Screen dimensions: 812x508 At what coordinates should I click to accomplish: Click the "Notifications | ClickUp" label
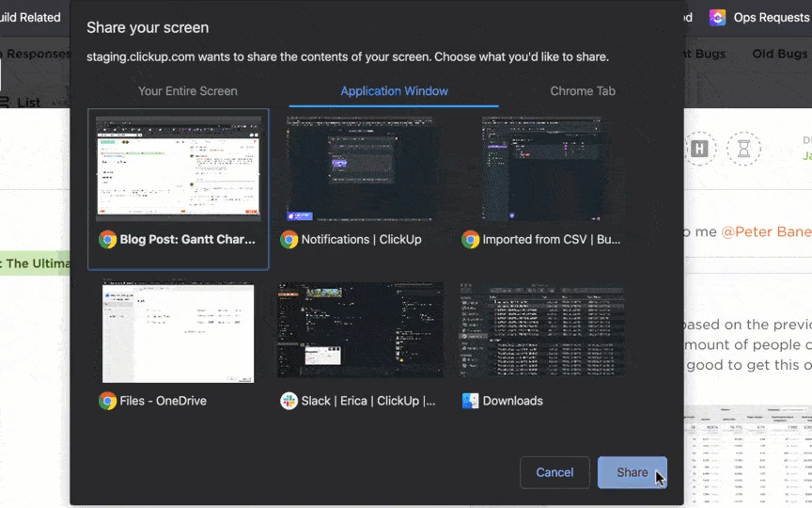click(362, 240)
